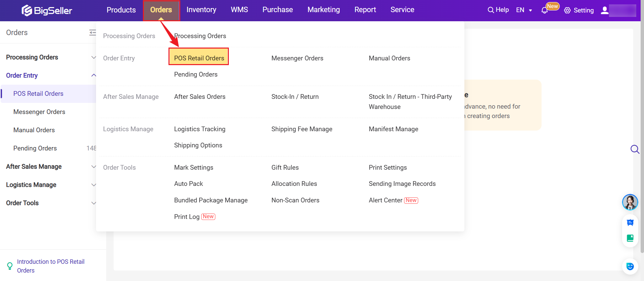Open Processing Orders from the dropdown
The image size is (644, 281).
(200, 36)
